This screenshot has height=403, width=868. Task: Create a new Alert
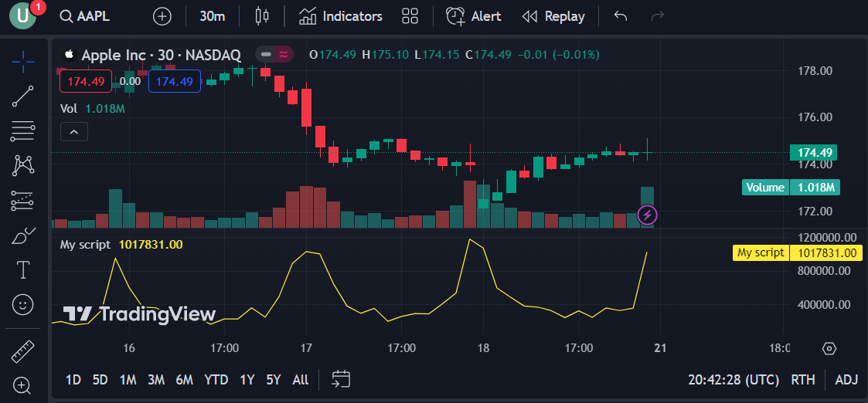coord(473,16)
